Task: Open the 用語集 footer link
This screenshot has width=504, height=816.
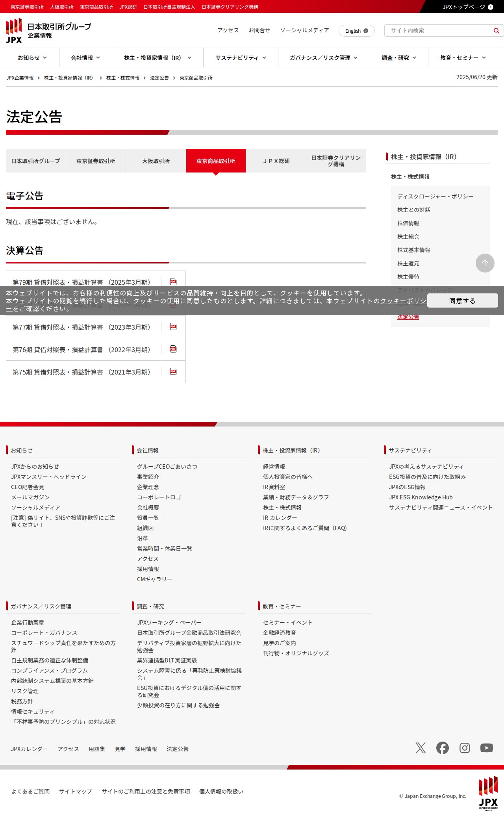Action: coord(97,749)
